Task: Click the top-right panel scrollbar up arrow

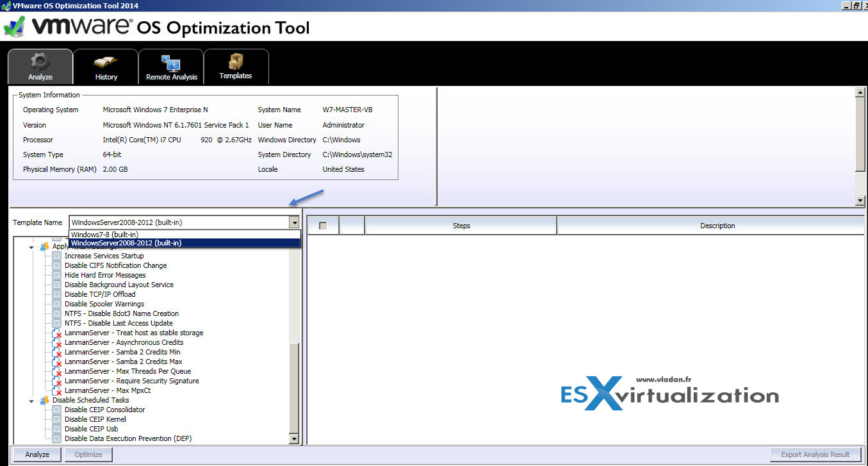Action: [x=860, y=92]
